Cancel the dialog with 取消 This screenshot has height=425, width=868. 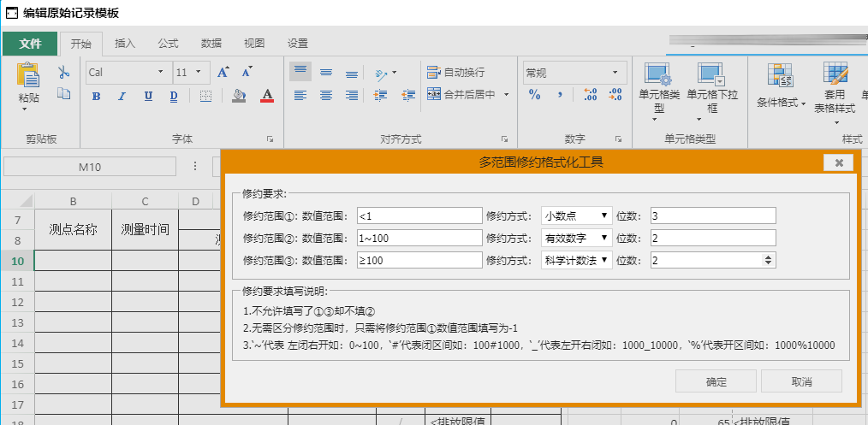[801, 382]
